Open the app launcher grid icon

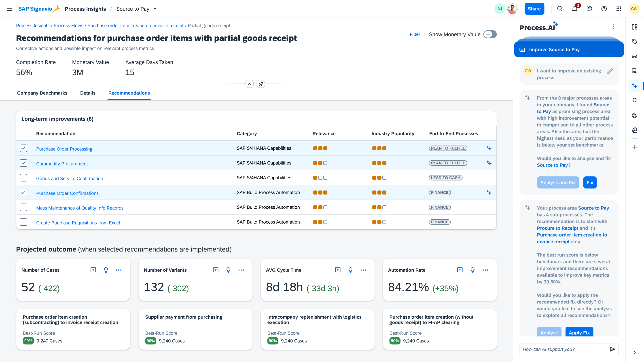(x=619, y=9)
